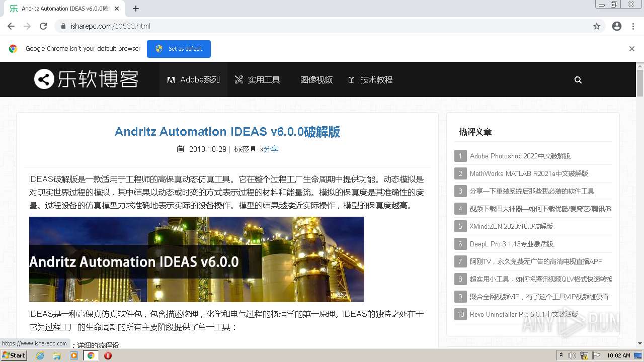The image size is (644, 362).
Task: Click the site search magnifier icon
Action: click(x=578, y=79)
